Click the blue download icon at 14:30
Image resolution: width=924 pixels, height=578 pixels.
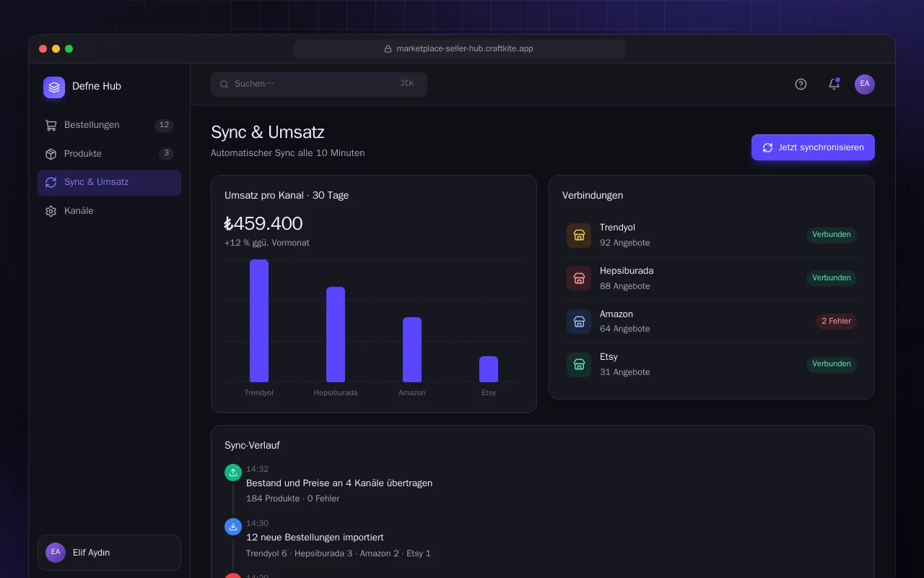(233, 527)
